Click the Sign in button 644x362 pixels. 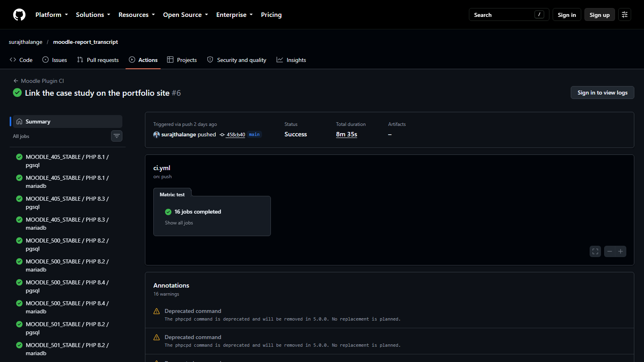click(567, 15)
